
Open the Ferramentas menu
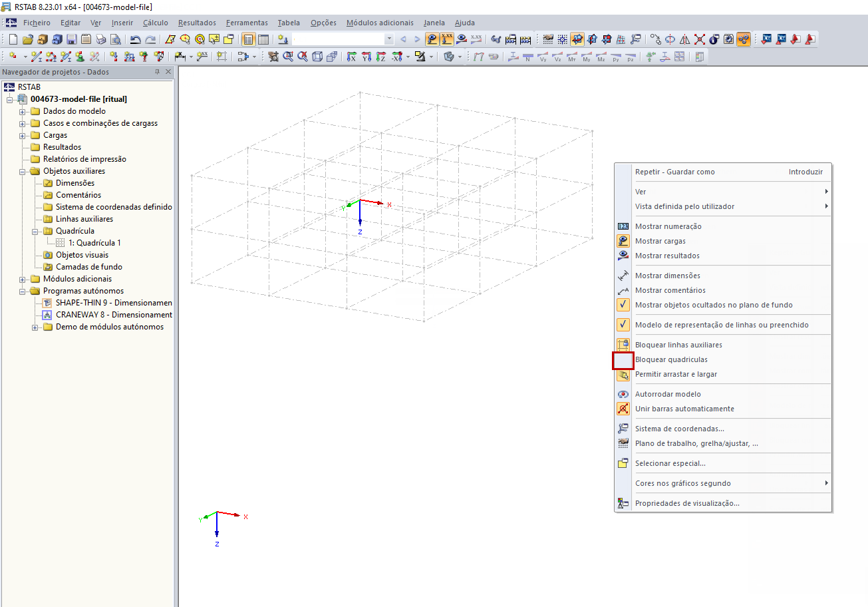247,23
